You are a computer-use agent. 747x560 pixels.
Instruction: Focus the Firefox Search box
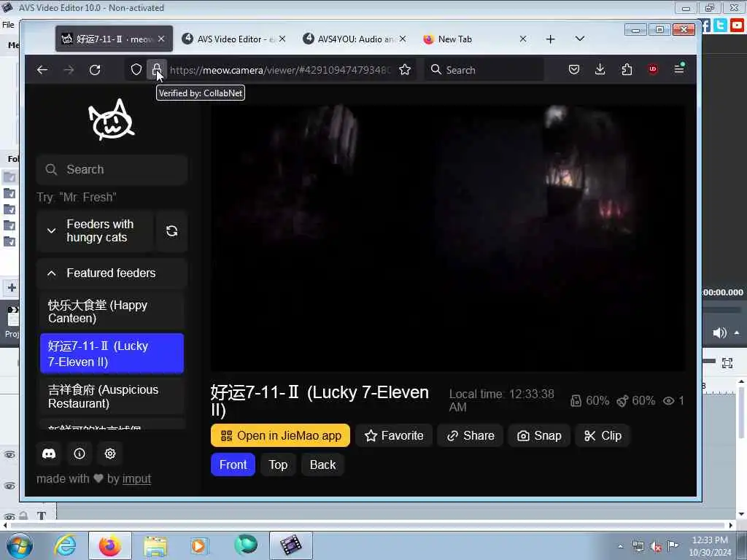[x=484, y=70]
